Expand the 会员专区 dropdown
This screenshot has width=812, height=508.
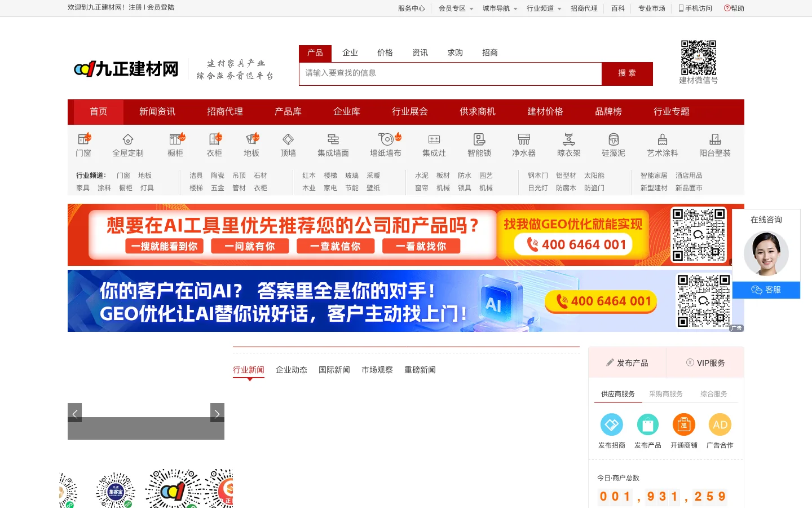pyautogui.click(x=456, y=8)
